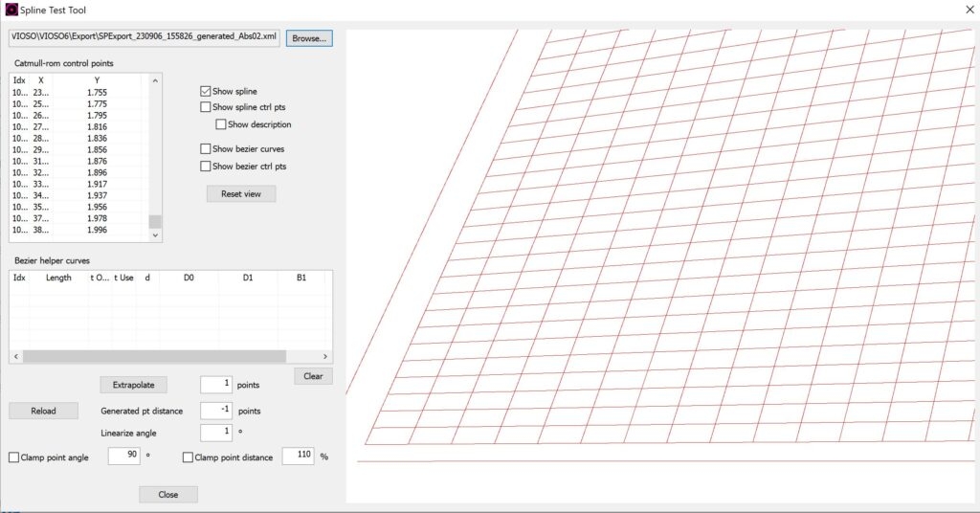This screenshot has height=513, width=980.
Task: Toggle the Show spline checkbox
Action: (x=206, y=91)
